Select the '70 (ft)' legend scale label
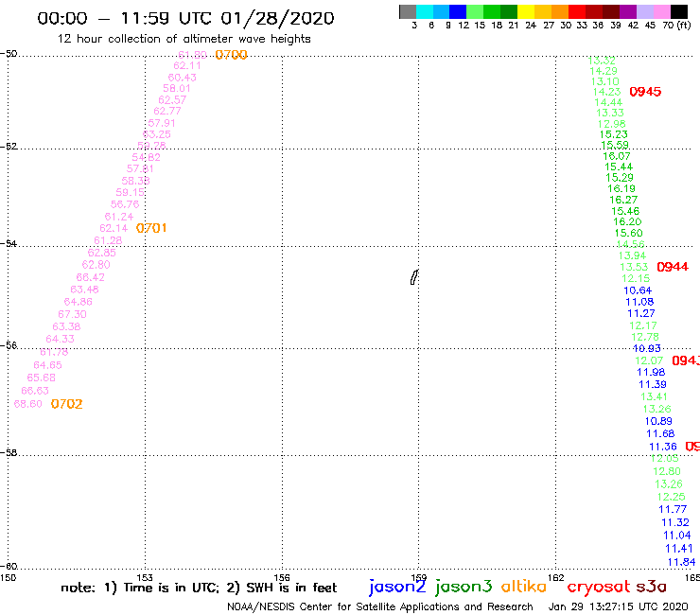Screen dimensions: 700x615 [676, 26]
